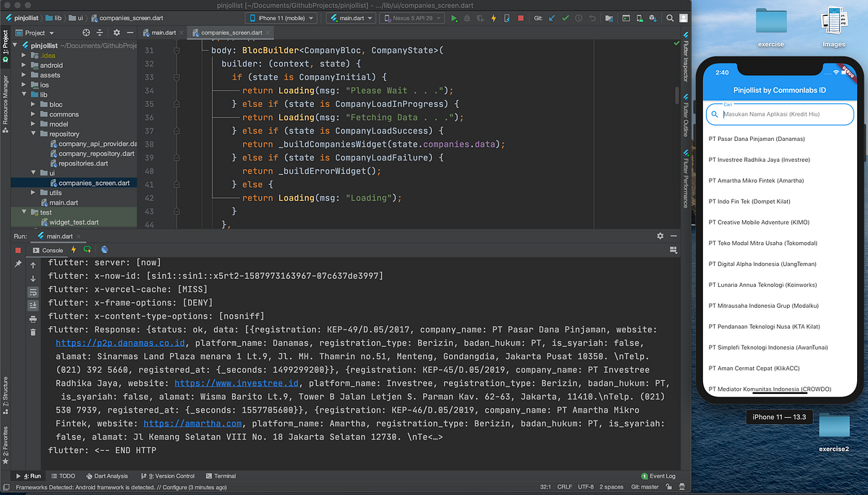
Task: Run the app with the green play button
Action: click(x=454, y=18)
